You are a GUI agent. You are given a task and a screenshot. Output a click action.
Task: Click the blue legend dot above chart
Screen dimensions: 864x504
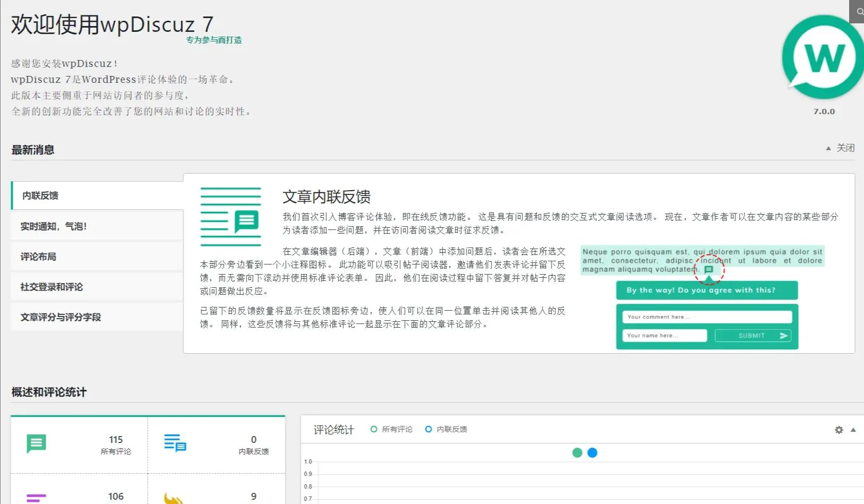coord(592,452)
